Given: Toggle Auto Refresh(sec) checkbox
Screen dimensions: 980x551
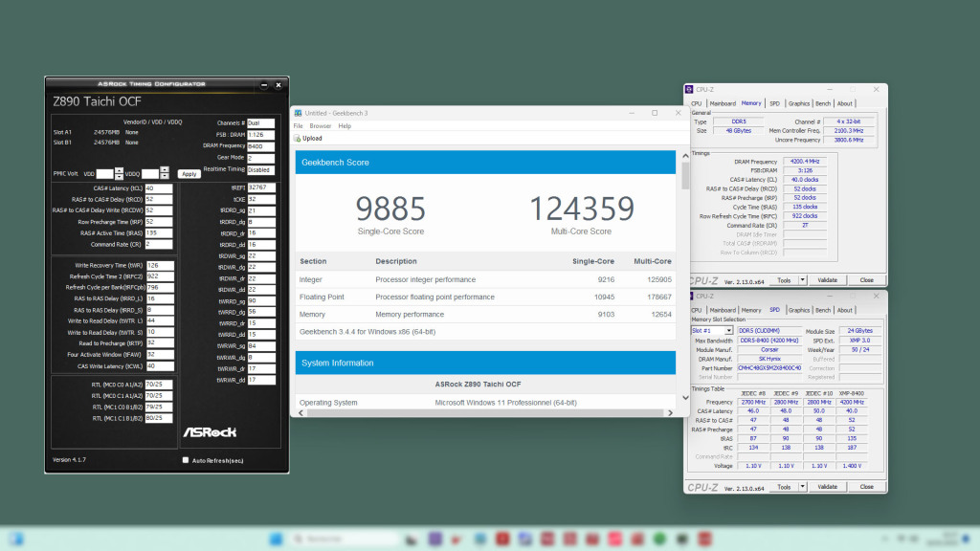Looking at the screenshot, I should (x=186, y=460).
